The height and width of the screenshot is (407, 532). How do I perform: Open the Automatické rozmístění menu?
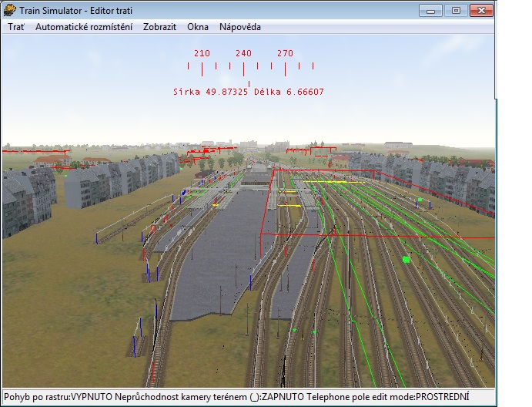pyautogui.click(x=83, y=26)
